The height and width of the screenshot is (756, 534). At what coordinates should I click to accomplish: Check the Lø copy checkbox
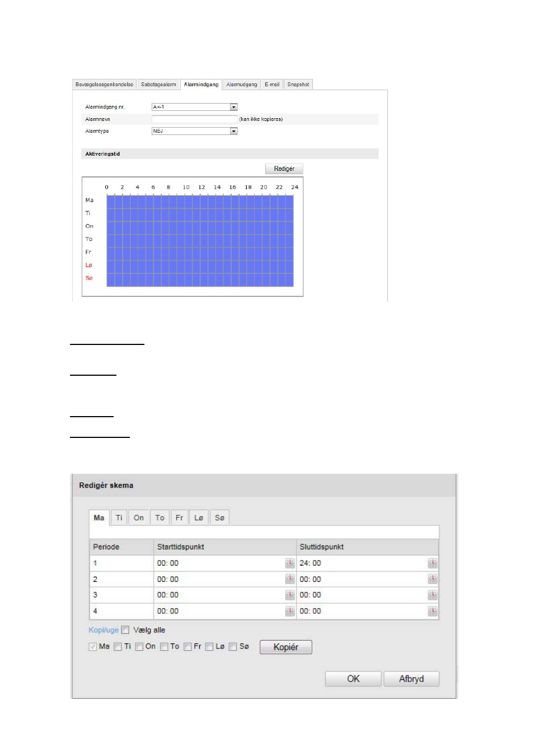[x=209, y=647]
